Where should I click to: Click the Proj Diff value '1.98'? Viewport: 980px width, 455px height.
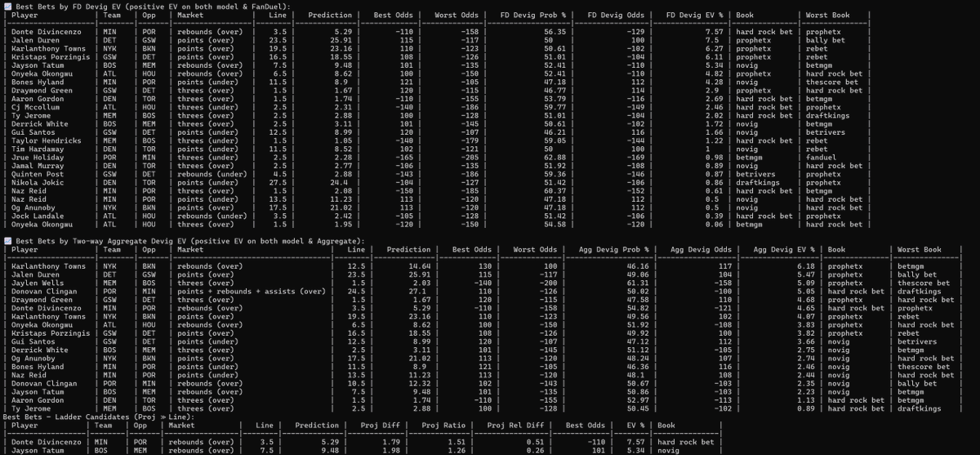click(x=393, y=450)
